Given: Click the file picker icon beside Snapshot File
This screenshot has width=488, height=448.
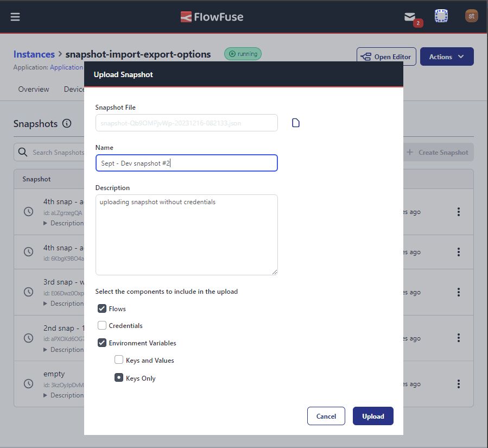Looking at the screenshot, I should coord(295,123).
